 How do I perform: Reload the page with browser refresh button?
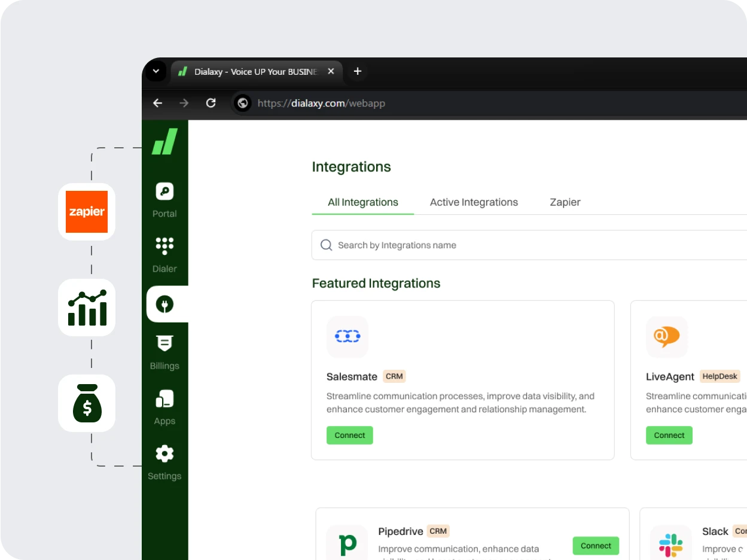point(211,103)
